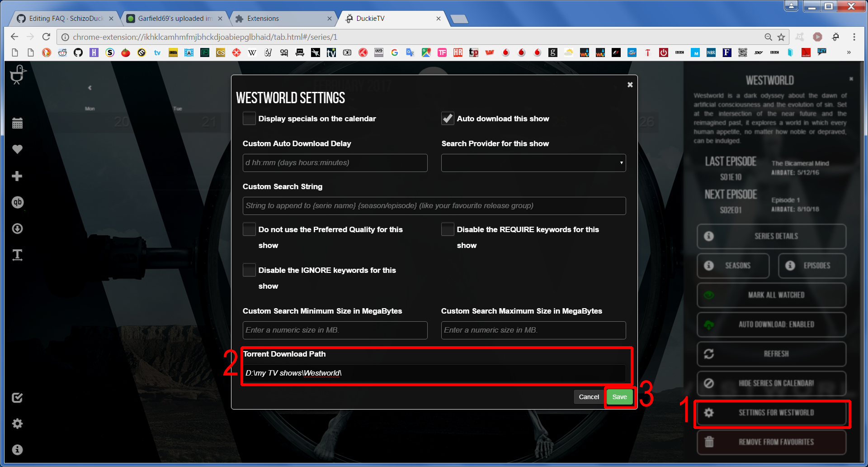
Task: Open the Google bookmark icon
Action: click(x=395, y=52)
